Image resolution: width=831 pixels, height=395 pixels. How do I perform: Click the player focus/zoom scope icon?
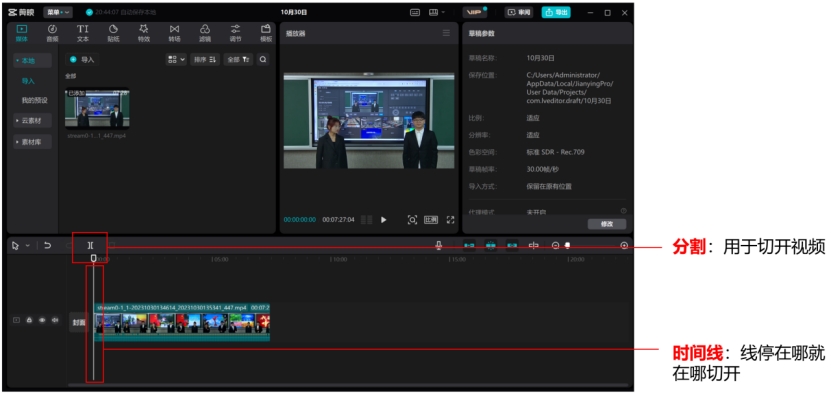coord(412,220)
